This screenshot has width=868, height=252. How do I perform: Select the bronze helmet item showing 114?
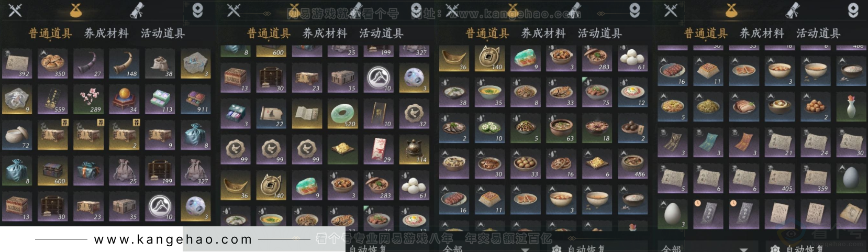(x=414, y=149)
